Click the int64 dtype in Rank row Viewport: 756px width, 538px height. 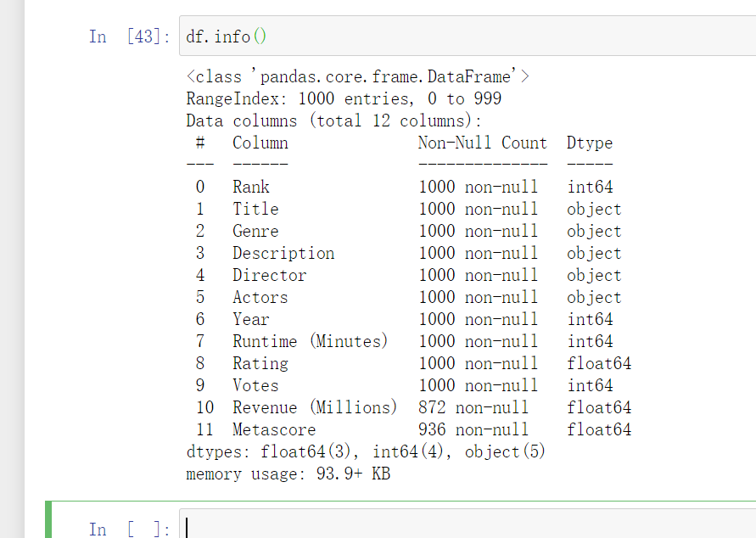click(x=590, y=187)
